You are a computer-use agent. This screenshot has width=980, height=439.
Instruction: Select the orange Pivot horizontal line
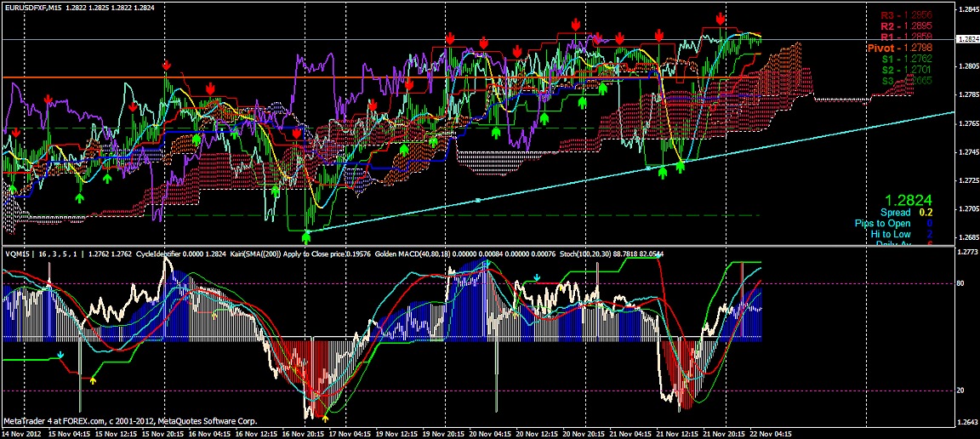point(255,77)
